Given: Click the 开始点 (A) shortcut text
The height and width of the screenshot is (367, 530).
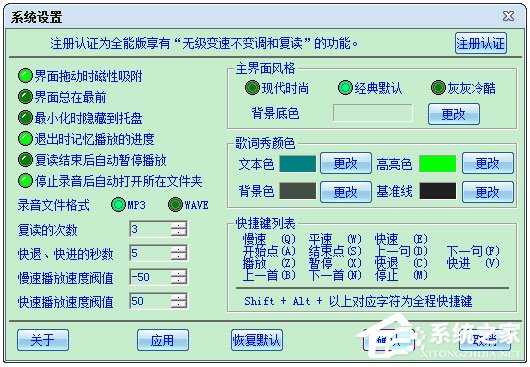Looking at the screenshot, I should pos(269,251).
